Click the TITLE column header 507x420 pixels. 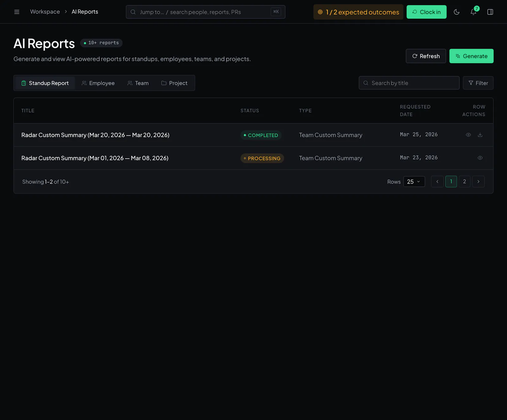pos(28,111)
